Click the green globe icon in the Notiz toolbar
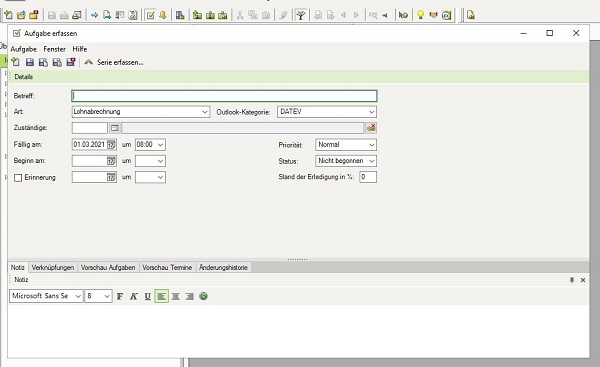The height and width of the screenshot is (367, 600). [x=204, y=296]
